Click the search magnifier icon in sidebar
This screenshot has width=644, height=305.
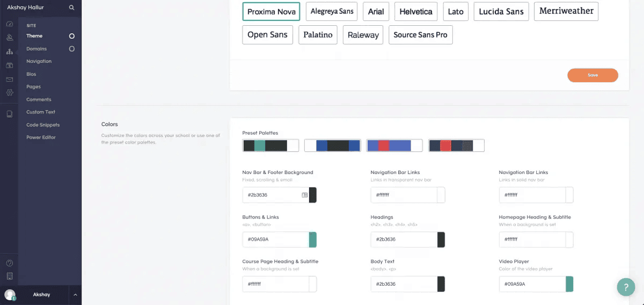click(x=71, y=8)
